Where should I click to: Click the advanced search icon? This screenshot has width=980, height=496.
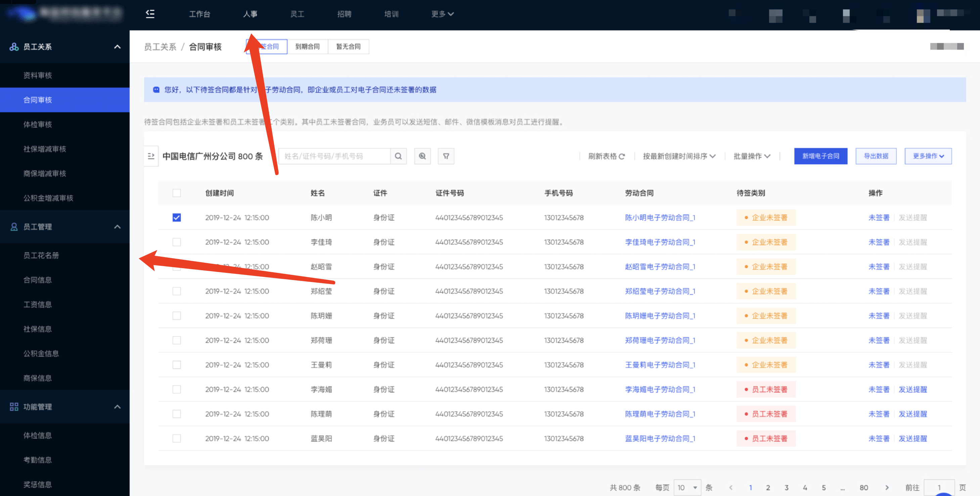click(422, 156)
